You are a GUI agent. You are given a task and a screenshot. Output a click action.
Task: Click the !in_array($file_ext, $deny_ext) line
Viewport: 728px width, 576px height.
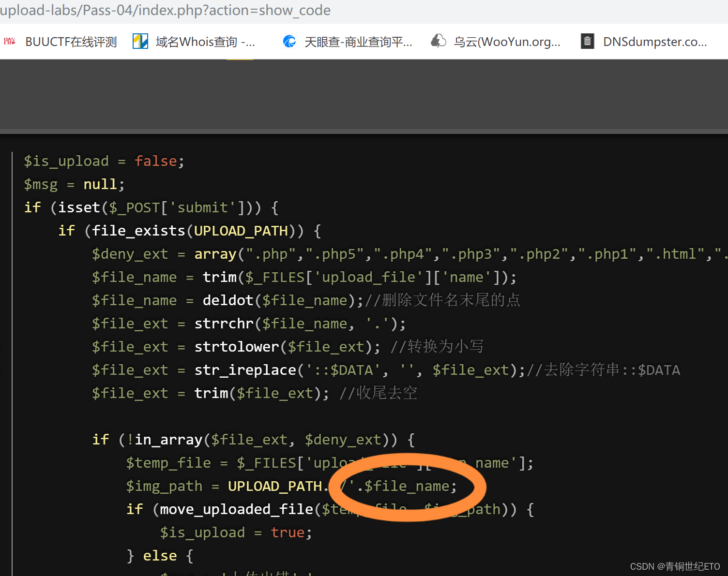click(x=254, y=440)
